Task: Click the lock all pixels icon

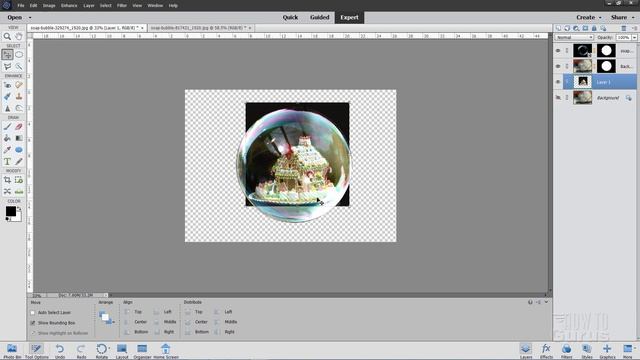Action: pos(594,28)
